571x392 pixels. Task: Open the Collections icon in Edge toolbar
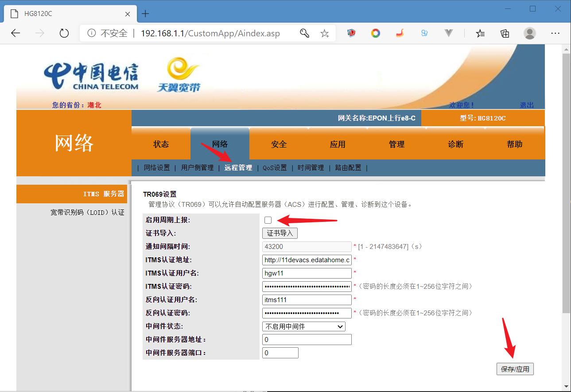[505, 33]
